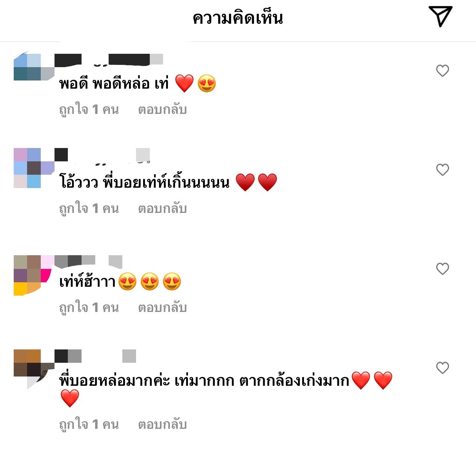Heart the 'พี่บอยหล่อมากค่ะ' comment
The width and height of the screenshot is (476, 457).
(442, 368)
